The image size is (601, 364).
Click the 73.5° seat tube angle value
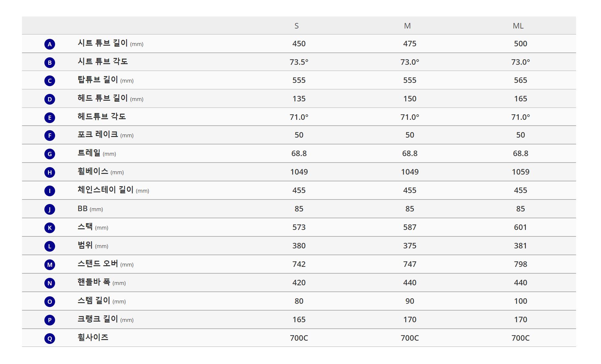click(299, 62)
